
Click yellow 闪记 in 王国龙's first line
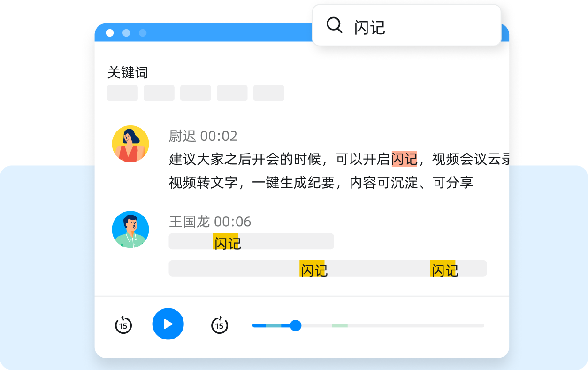[226, 242]
